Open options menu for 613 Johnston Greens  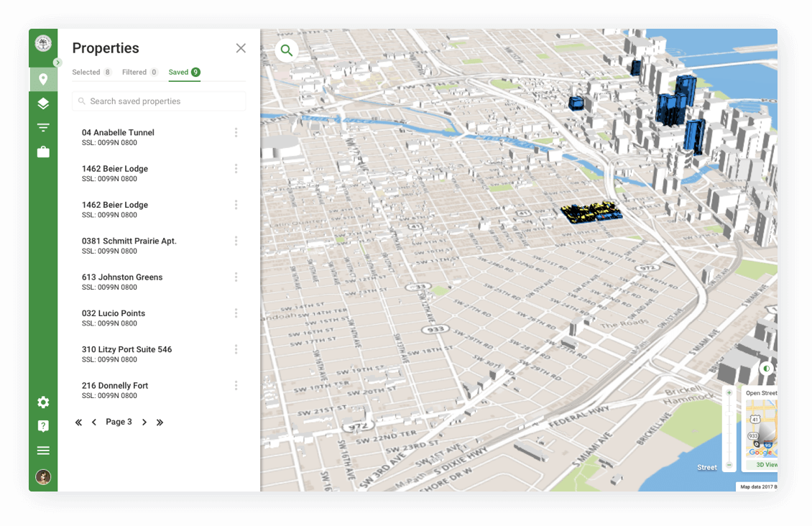[x=236, y=277]
